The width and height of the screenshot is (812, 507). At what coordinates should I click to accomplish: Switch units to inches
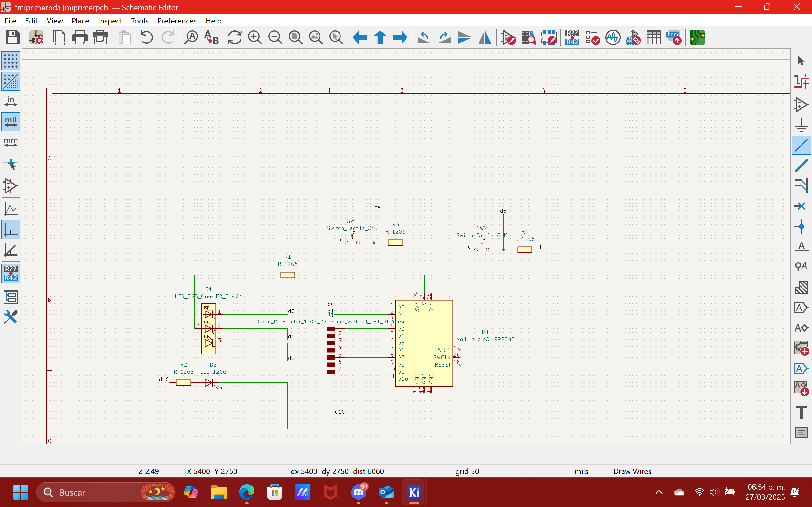[11, 101]
